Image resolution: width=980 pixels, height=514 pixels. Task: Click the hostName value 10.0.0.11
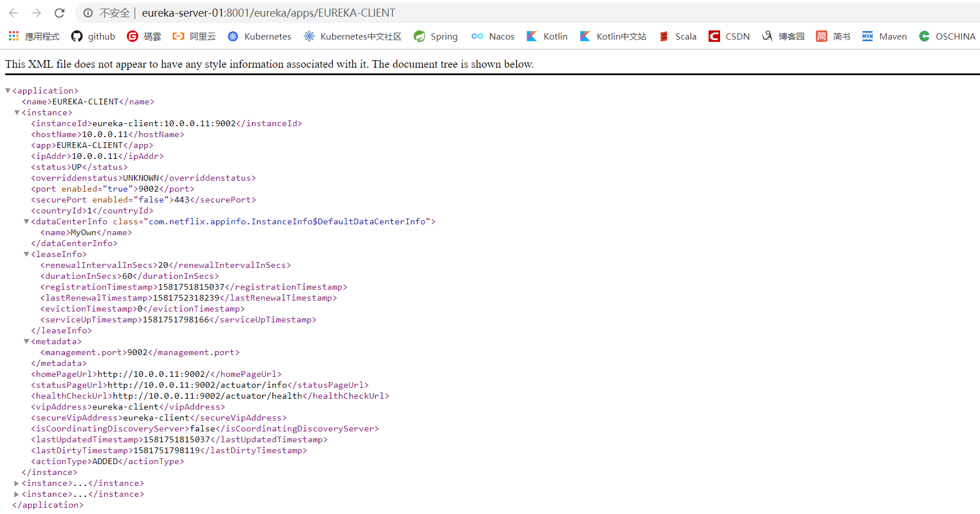pos(105,134)
